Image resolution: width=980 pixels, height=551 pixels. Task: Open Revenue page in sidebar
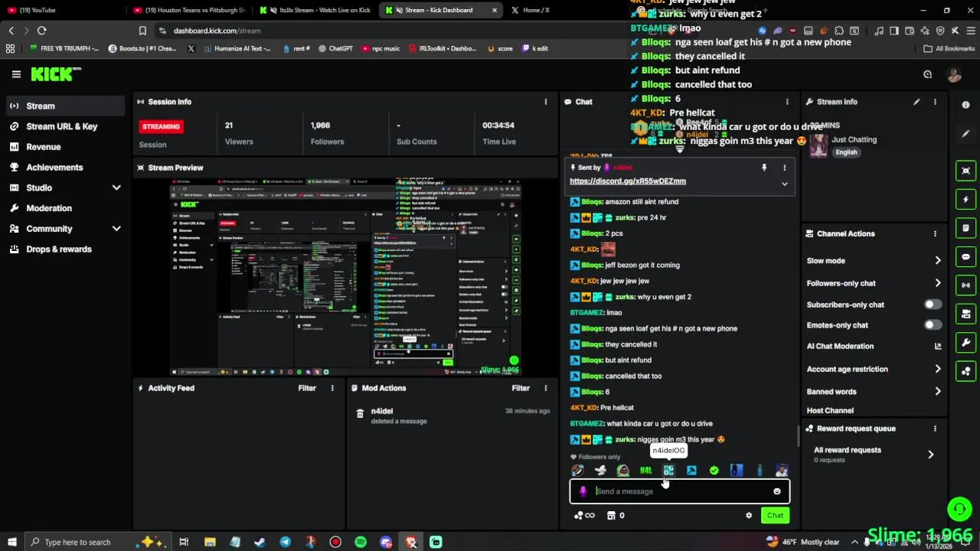pos(66,147)
